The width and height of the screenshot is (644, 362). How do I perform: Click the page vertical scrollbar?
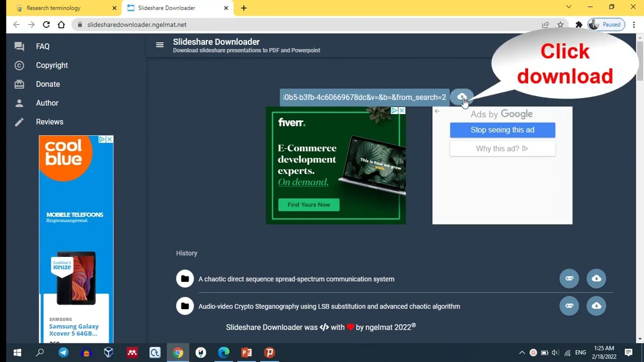coord(640,61)
